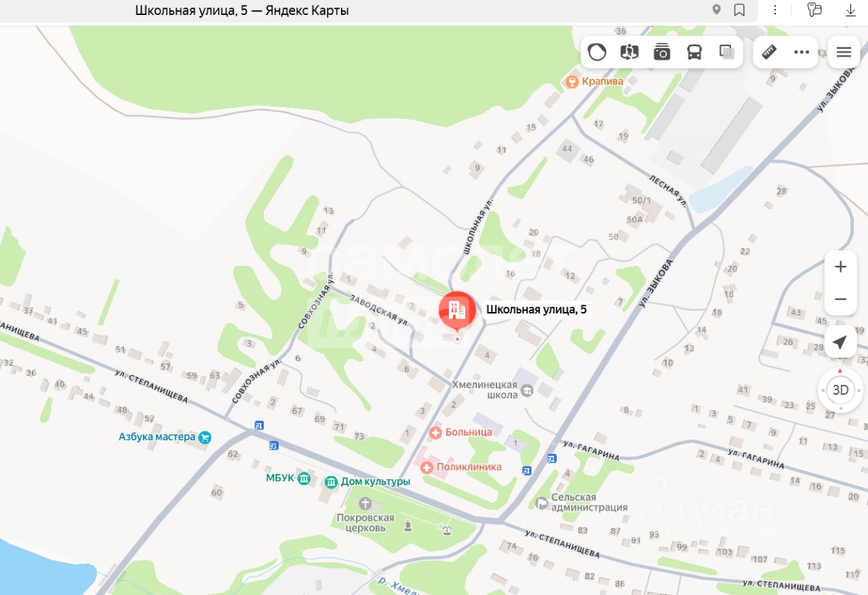
Task: Click the red Школьная улица, 5 pin
Action: pos(457,311)
